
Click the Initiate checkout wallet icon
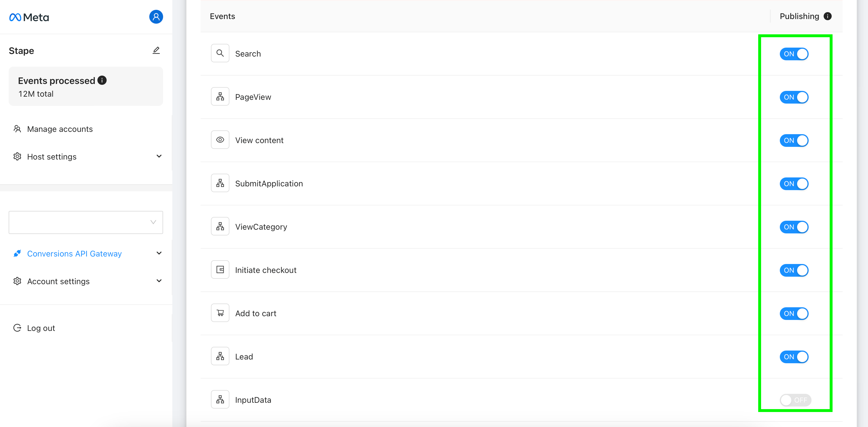tap(220, 270)
